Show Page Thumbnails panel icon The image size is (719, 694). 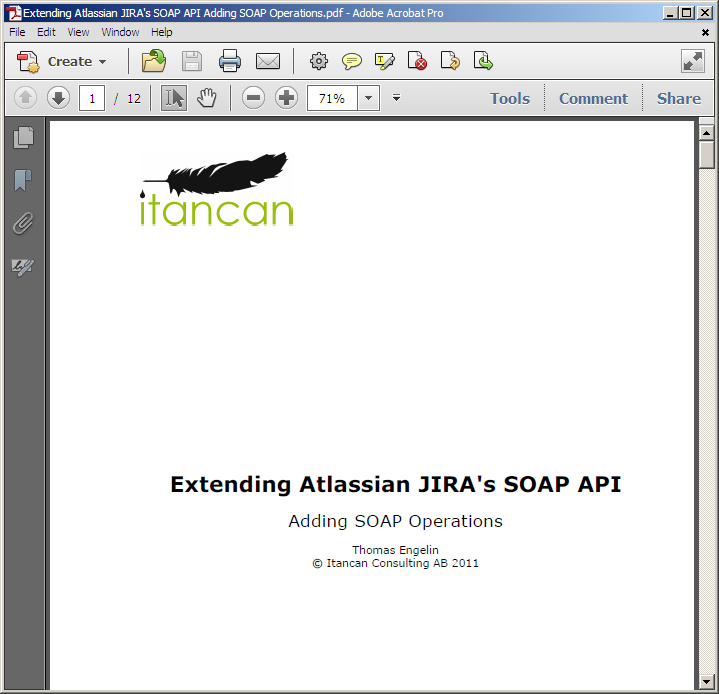click(23, 138)
